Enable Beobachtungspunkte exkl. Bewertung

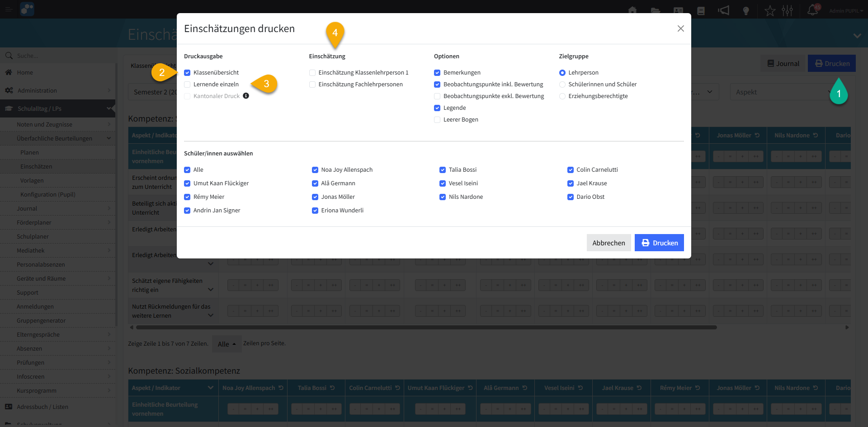coord(437,96)
